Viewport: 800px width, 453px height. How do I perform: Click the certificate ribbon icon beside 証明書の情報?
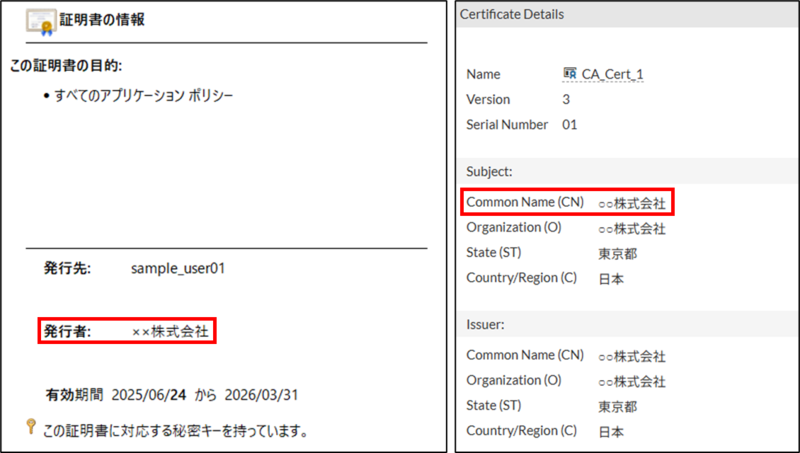[41, 22]
